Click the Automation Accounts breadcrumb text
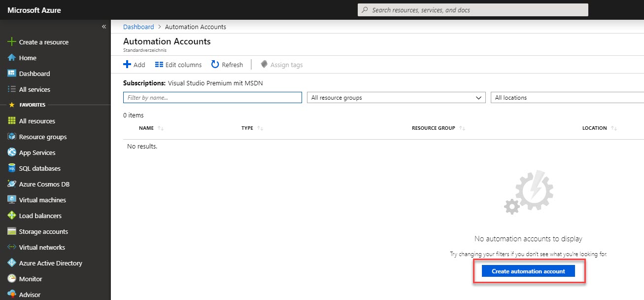 click(196, 27)
